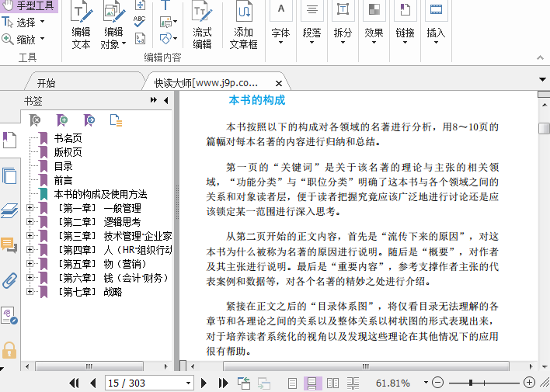550x392 pixels.
Task: Open the 61.81% zoom level dropdown
Action: pyautogui.click(x=426, y=383)
